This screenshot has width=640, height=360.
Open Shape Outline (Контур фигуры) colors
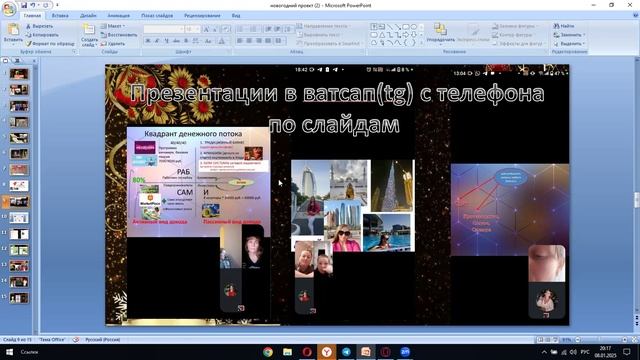click(515, 35)
